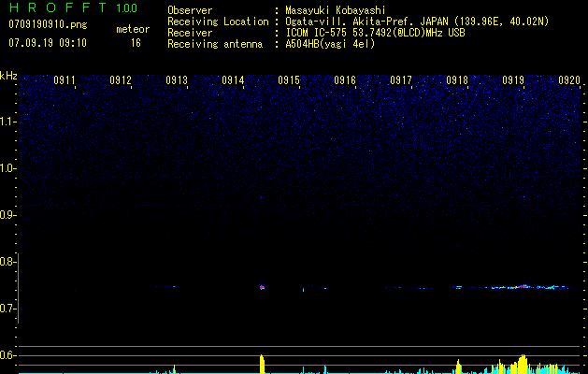
Task: Select receiver text ICOM IC-575 53.7492 MHz USB
Action: pos(376,33)
